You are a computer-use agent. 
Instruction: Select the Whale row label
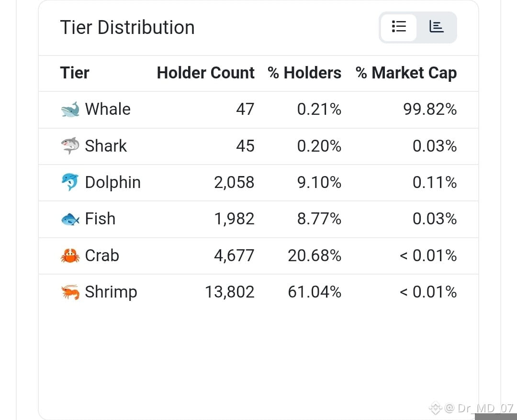point(108,109)
